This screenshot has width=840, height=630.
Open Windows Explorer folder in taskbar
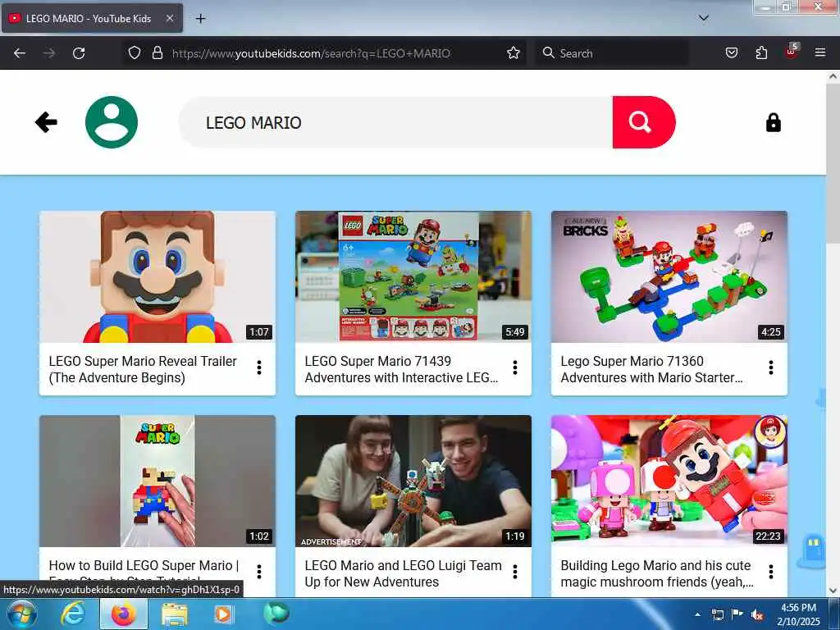[175, 614]
